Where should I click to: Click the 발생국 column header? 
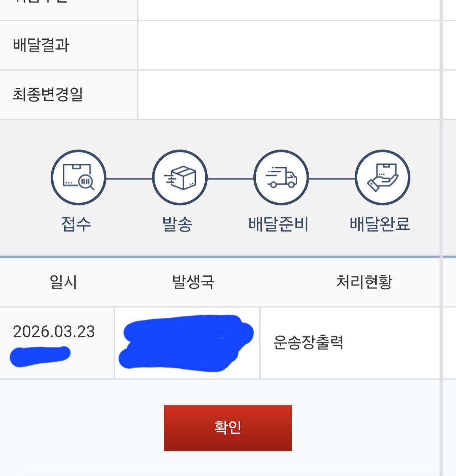[x=193, y=282]
